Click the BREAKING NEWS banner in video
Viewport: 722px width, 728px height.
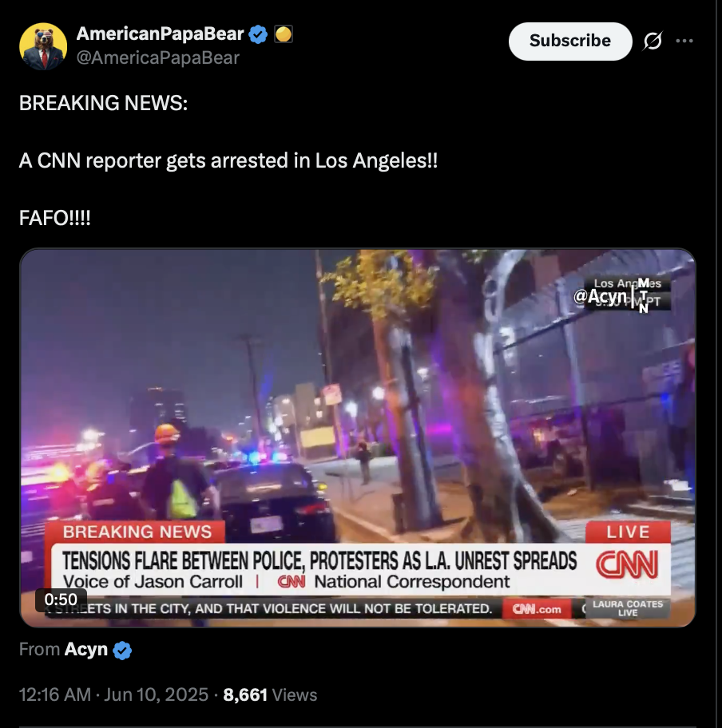(137, 532)
